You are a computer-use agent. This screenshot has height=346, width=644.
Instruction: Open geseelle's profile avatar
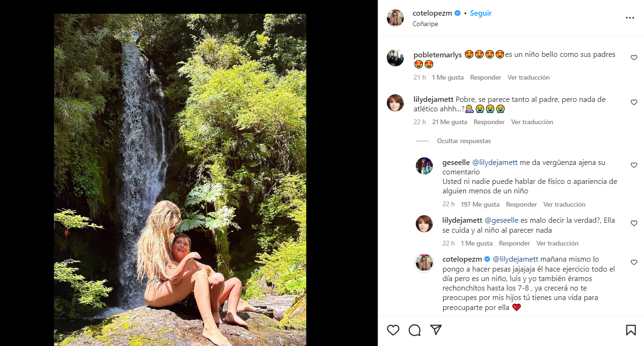point(424,166)
